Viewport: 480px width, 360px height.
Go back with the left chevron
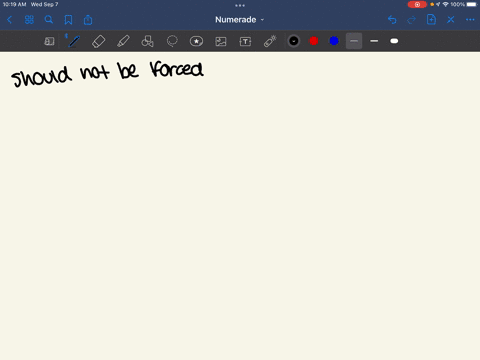[9, 20]
